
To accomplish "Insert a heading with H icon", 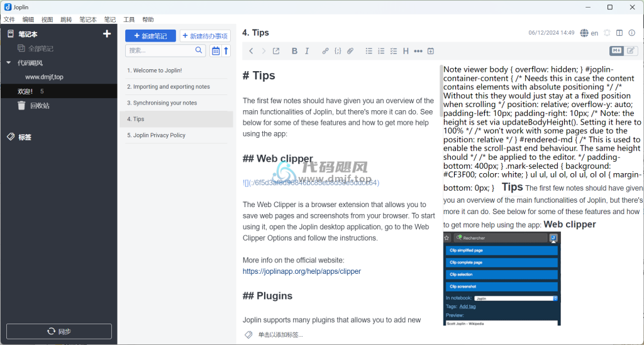I will point(406,51).
